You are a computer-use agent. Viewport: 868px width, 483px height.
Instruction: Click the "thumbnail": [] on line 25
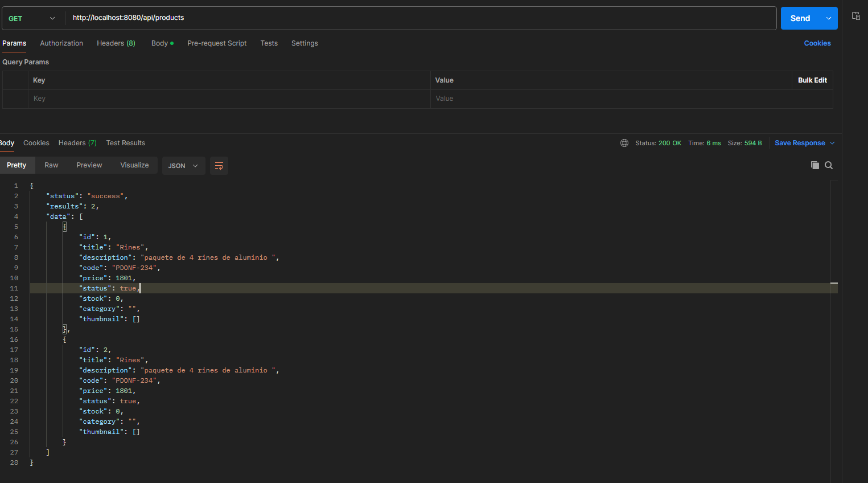click(109, 432)
